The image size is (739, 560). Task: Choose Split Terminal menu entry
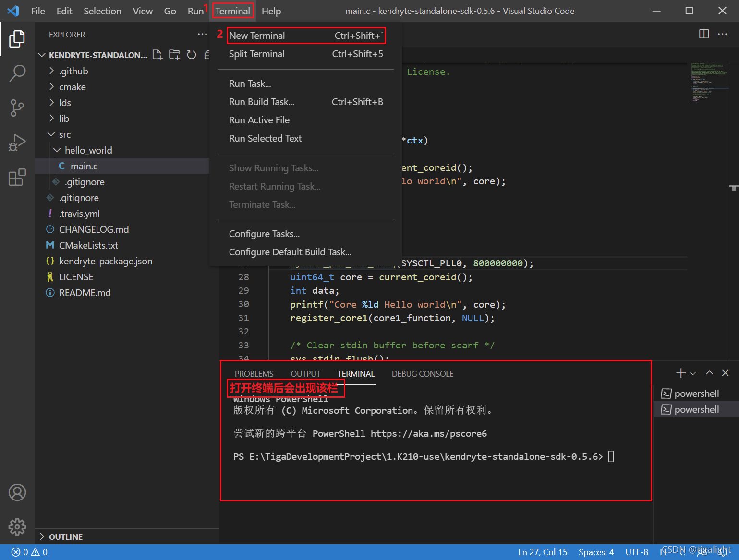click(306, 54)
